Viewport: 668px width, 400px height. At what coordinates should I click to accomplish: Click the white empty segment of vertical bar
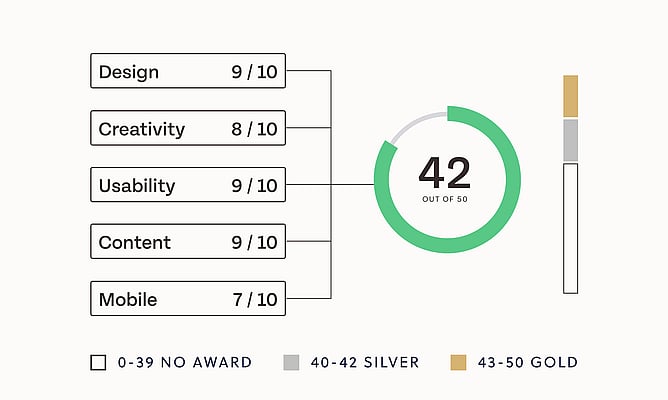point(570,228)
